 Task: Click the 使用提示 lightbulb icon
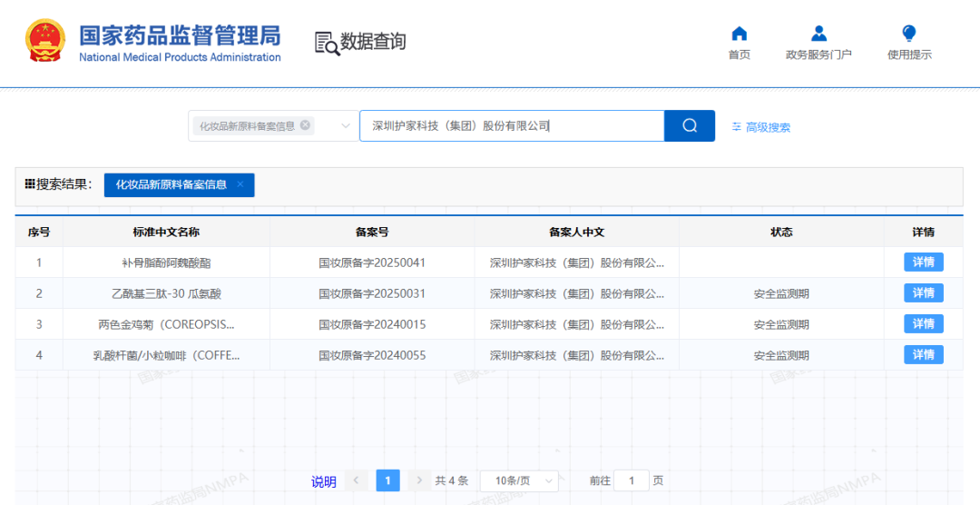coord(908,35)
